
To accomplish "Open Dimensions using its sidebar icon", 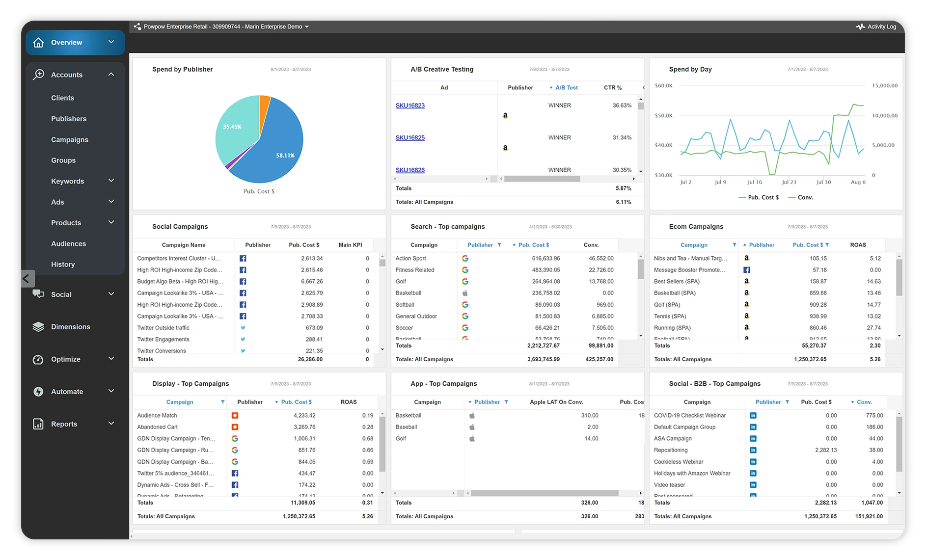I will click(x=38, y=326).
